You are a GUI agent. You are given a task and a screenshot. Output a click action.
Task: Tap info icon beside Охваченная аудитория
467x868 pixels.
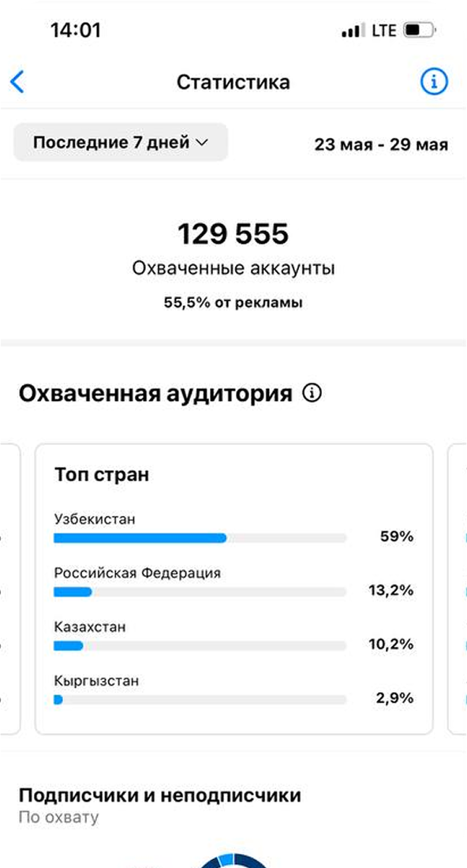312,394
